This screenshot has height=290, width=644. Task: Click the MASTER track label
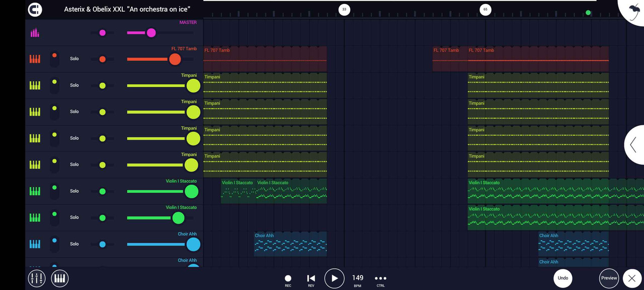pos(188,22)
